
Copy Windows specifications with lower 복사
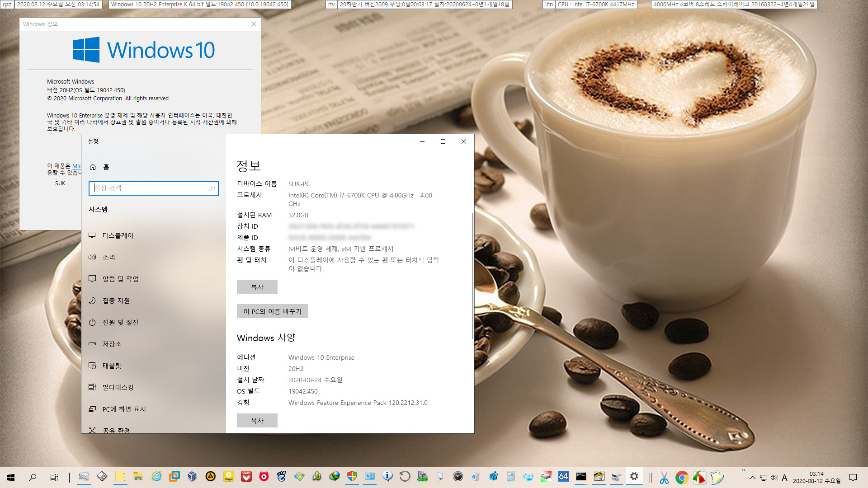tap(257, 421)
